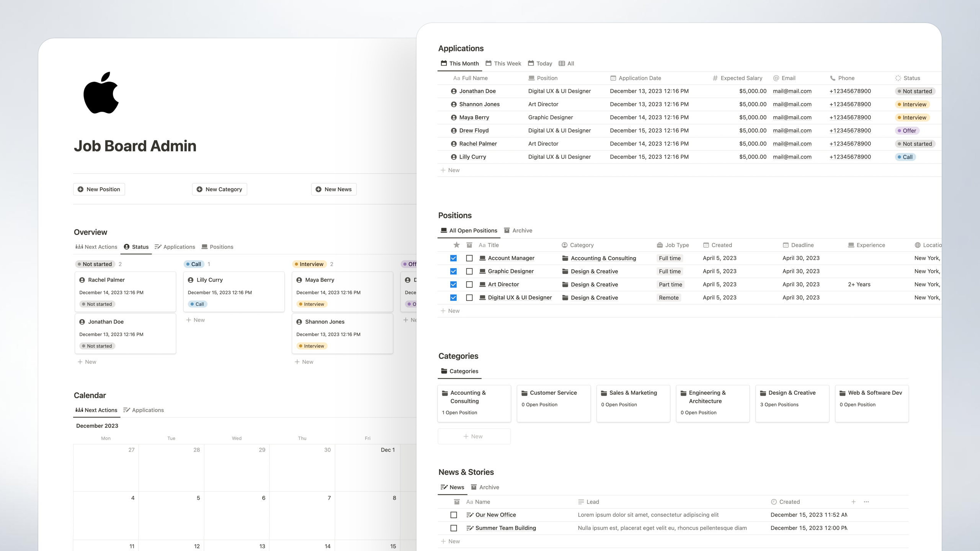980x551 pixels.
Task: Click the New Position button
Action: (x=99, y=189)
